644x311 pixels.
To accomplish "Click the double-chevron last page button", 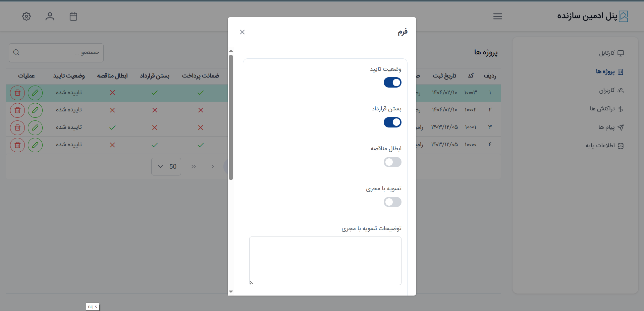I will (x=194, y=167).
